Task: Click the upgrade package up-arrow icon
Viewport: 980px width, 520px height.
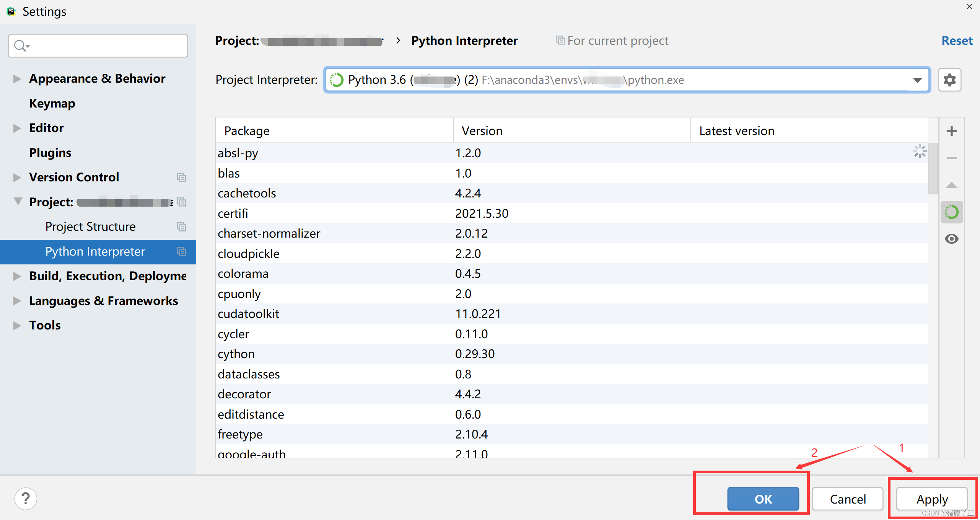Action: click(951, 185)
